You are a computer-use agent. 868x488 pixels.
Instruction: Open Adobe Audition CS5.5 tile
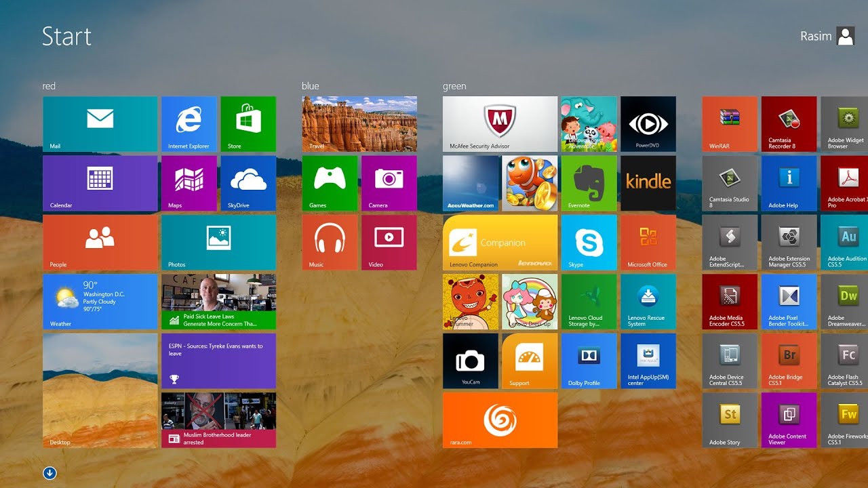(x=844, y=243)
